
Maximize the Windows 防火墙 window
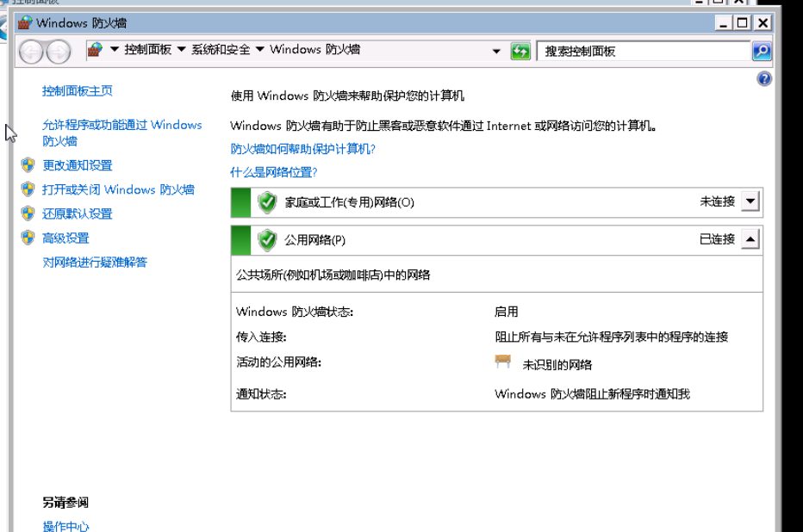tap(742, 23)
